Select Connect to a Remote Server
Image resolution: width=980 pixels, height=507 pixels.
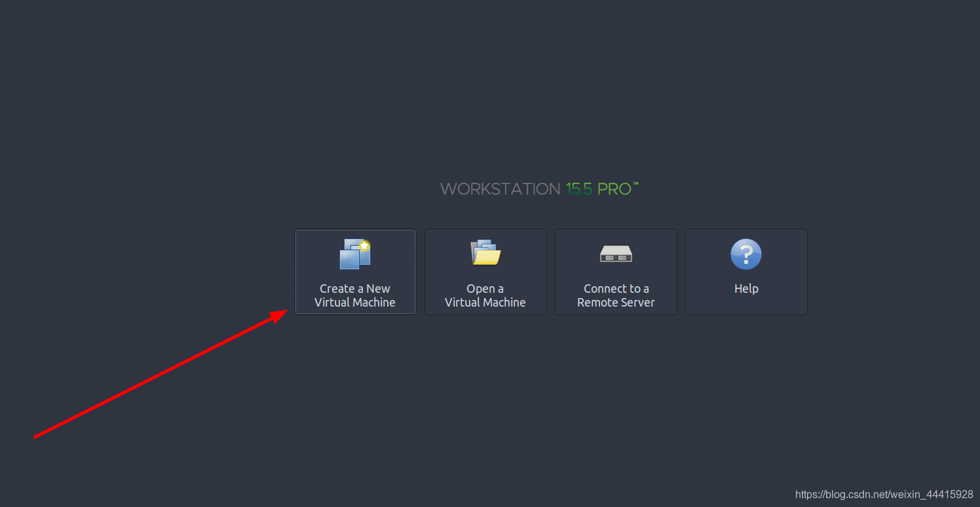point(616,272)
